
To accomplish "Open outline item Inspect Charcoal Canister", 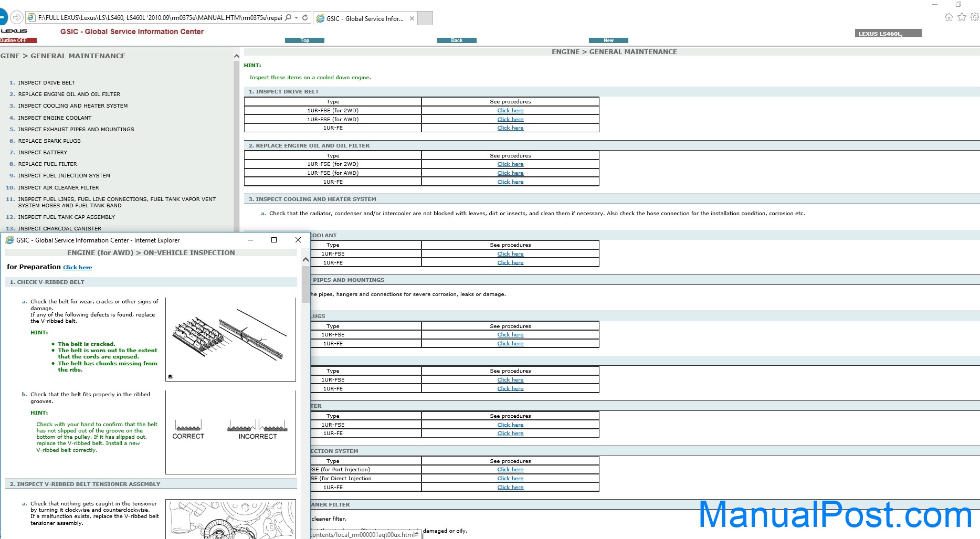I will coord(60,228).
